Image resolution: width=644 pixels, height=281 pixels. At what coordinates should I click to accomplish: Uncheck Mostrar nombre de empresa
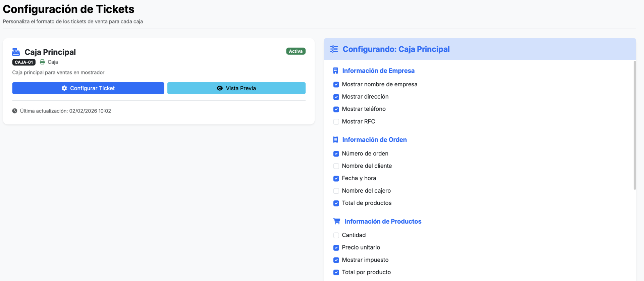coord(336,85)
